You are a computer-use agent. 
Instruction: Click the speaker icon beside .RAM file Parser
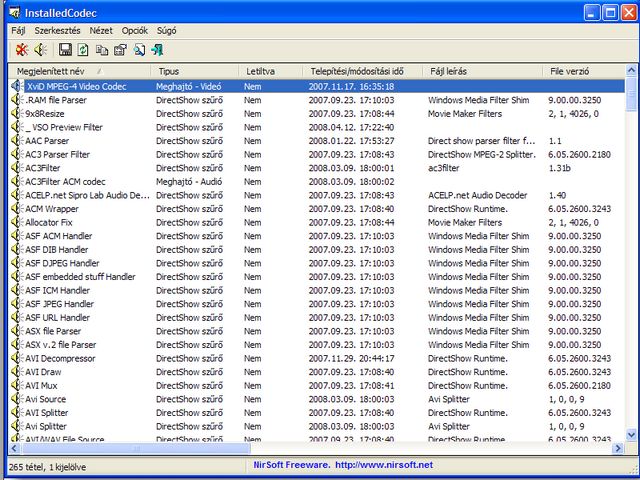(17, 100)
